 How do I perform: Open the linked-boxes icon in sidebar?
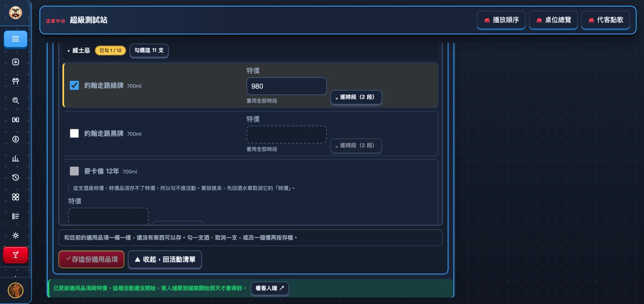click(x=16, y=120)
